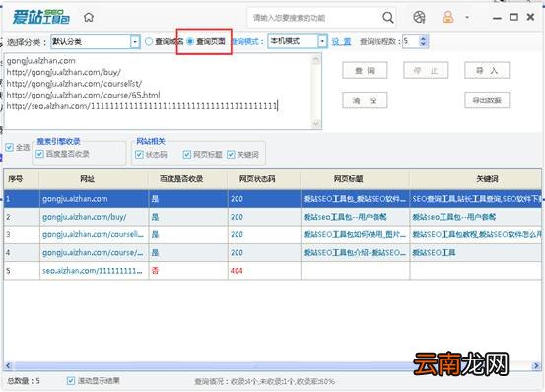Screen dimensions: 545x392
Task: Open the skin theme icon
Action: [419, 17]
